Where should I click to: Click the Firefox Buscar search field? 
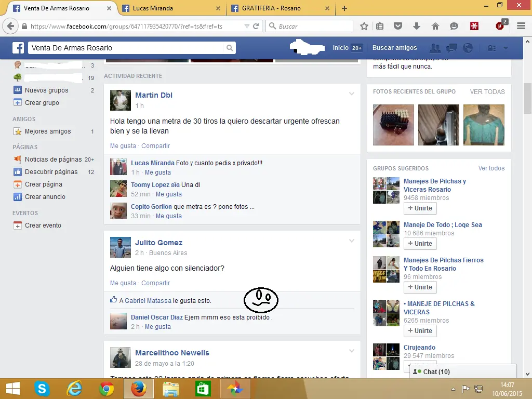click(309, 26)
